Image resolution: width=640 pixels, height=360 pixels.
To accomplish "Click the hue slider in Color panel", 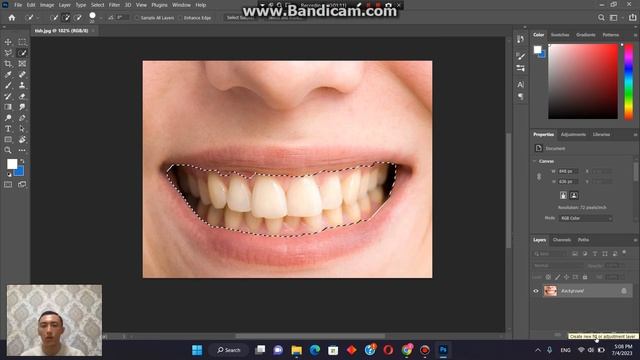I will 629,82.
